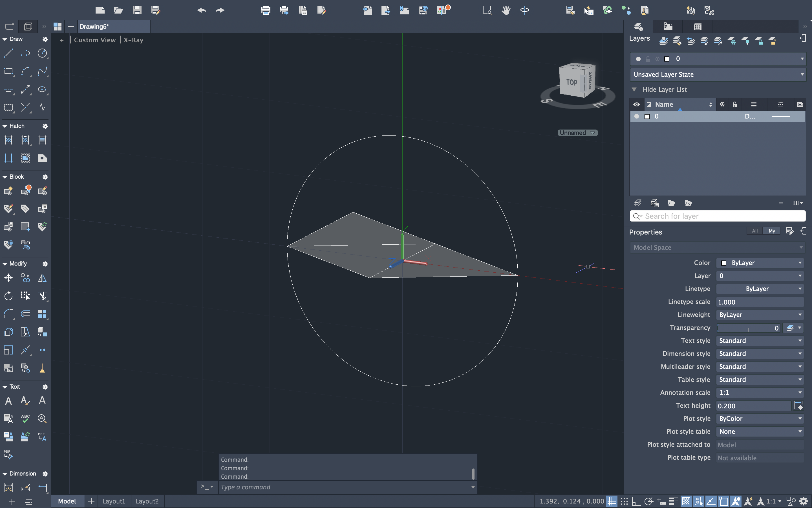Activate the Pan hand tool
The image size is (812, 508).
tap(506, 10)
